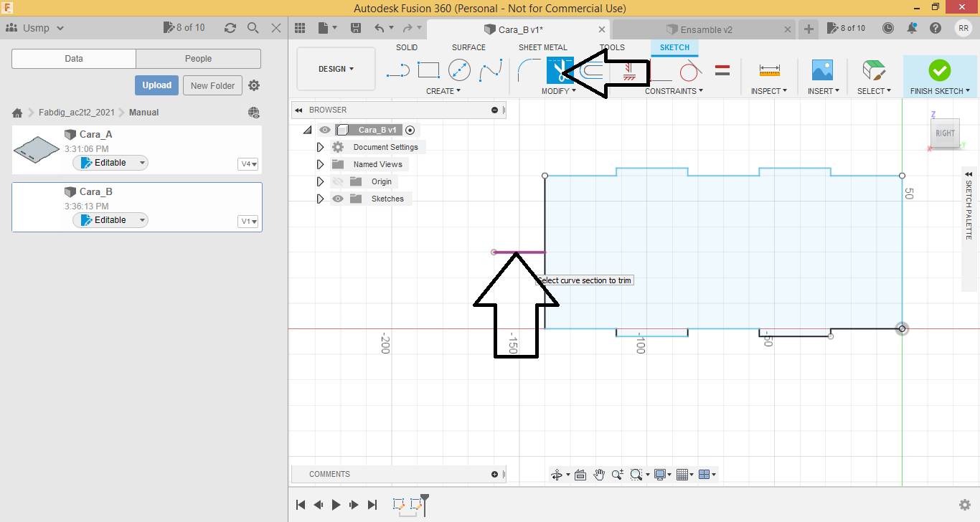980x522 pixels.
Task: Click the green Finish Sketch checkmark
Action: [939, 70]
